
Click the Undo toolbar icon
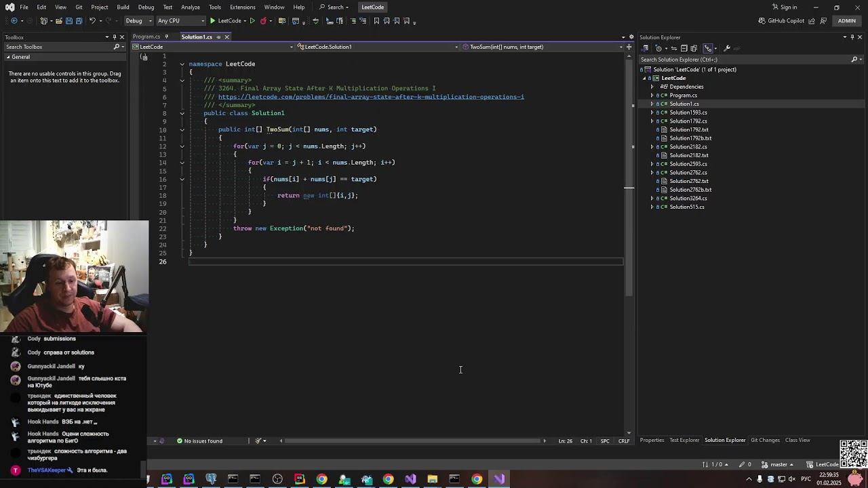[92, 21]
